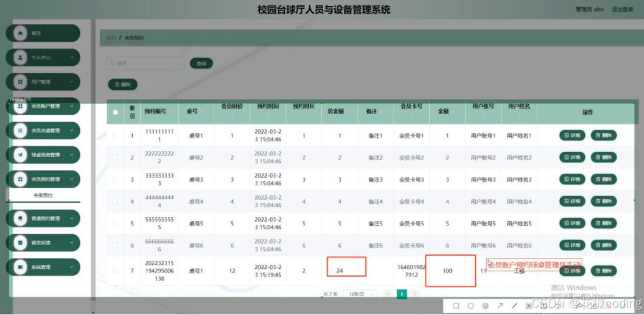Image resolution: width=644 pixels, height=315 pixels.
Task: Expand 球桌信息管理 with its chevron
Action: click(72, 155)
